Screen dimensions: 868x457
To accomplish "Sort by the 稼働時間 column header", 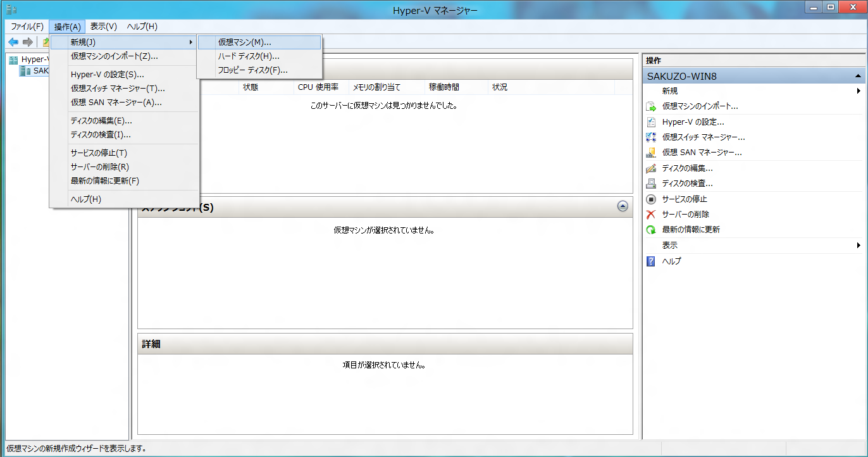I will click(x=457, y=87).
